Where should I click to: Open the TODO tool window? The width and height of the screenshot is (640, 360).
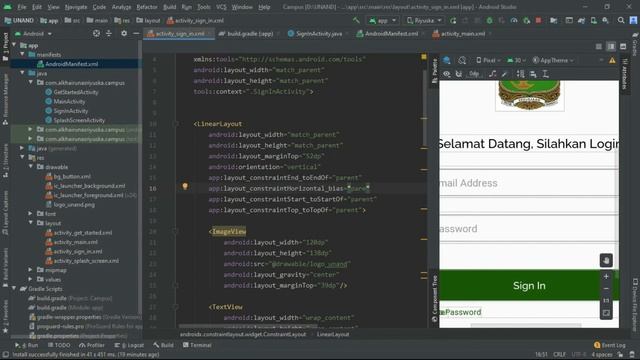click(x=59, y=345)
